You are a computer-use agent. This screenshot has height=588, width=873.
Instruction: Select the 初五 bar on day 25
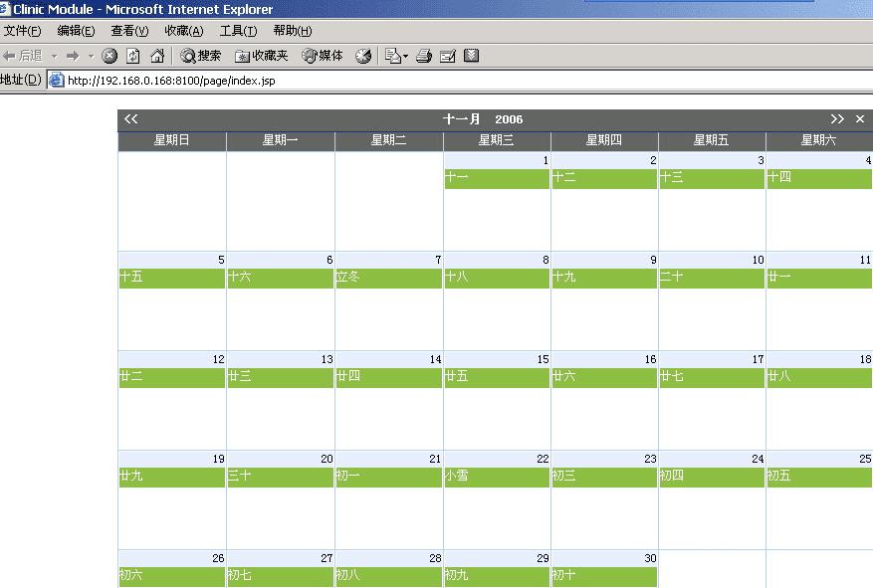click(x=819, y=477)
